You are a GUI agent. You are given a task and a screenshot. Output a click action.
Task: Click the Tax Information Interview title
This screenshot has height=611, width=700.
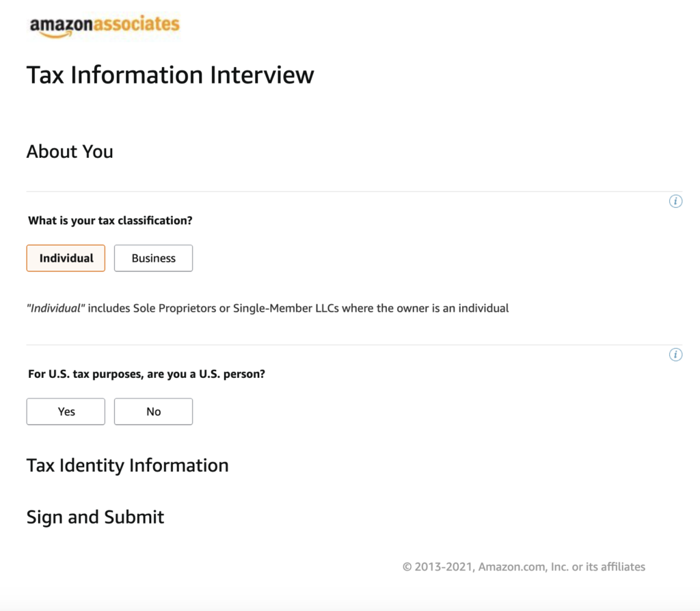[x=170, y=74]
